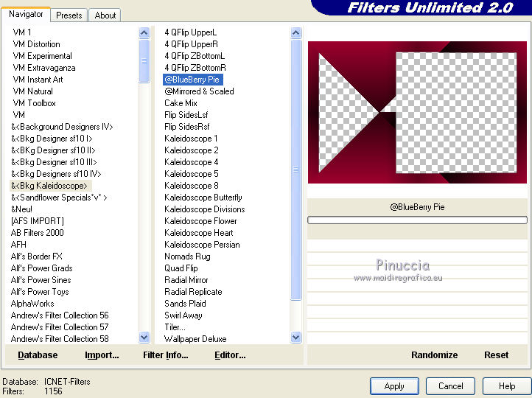Choose Radial Mirror filter
532x398 pixels.
[186, 280]
